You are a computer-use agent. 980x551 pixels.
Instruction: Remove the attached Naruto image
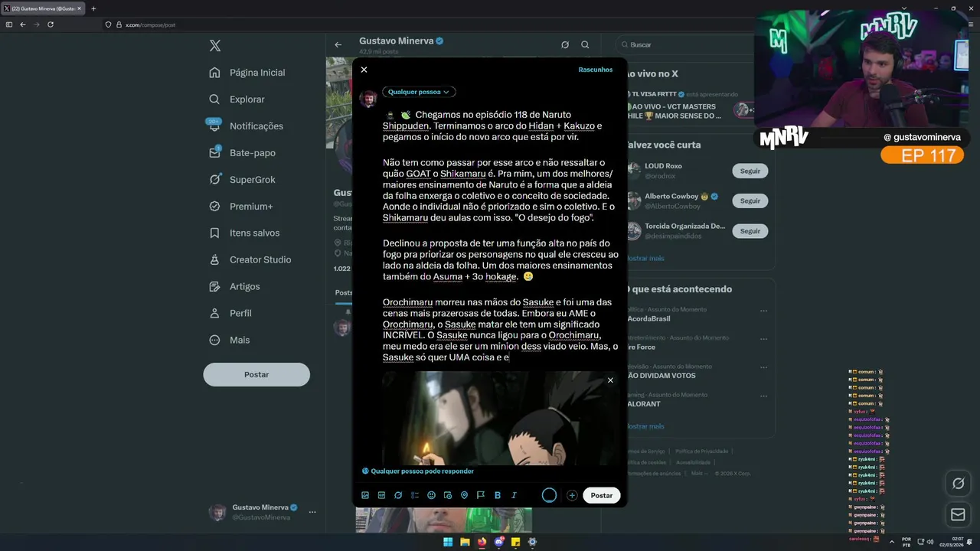pos(610,380)
